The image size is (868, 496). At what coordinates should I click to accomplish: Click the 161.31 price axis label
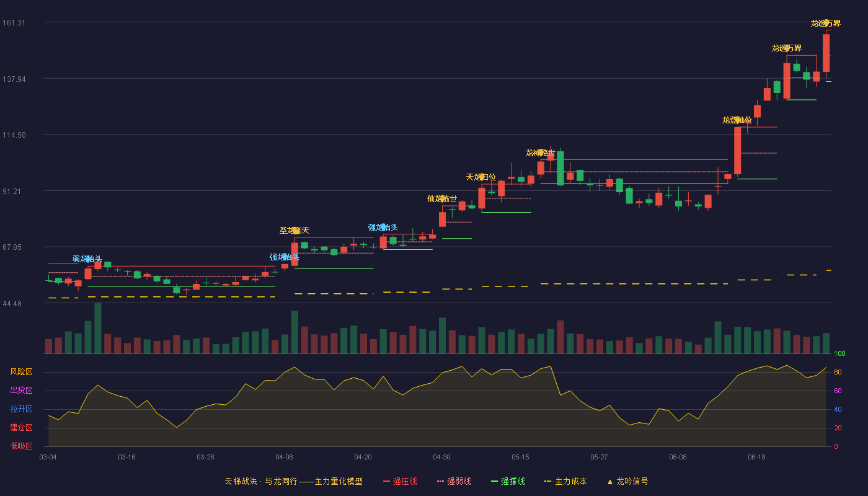[x=14, y=23]
